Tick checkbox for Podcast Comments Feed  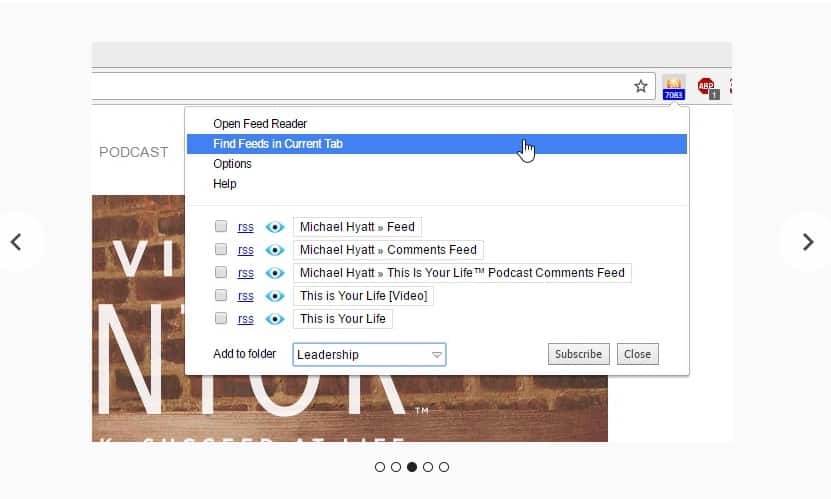click(x=221, y=272)
